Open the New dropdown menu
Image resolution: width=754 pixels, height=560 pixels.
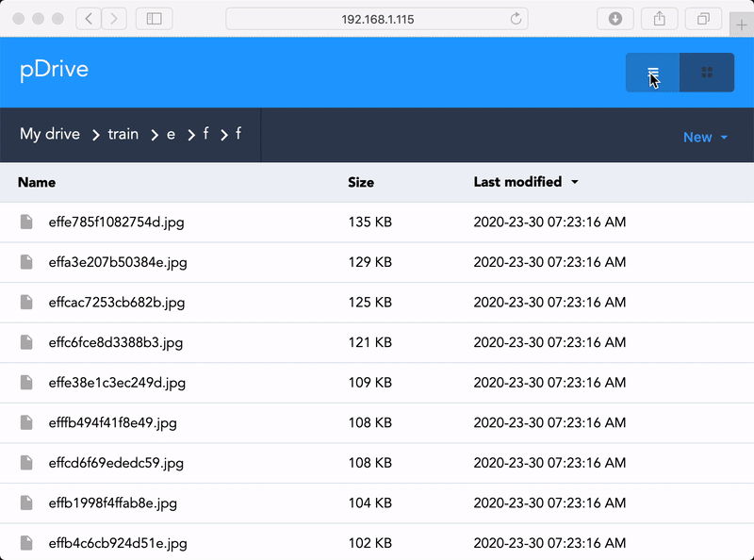[705, 137]
